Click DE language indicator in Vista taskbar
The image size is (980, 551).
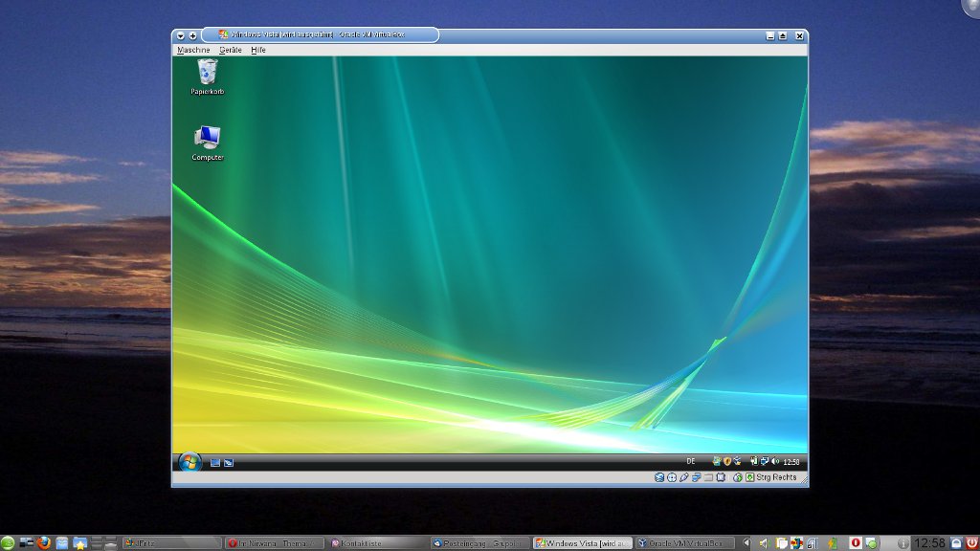coord(691,461)
